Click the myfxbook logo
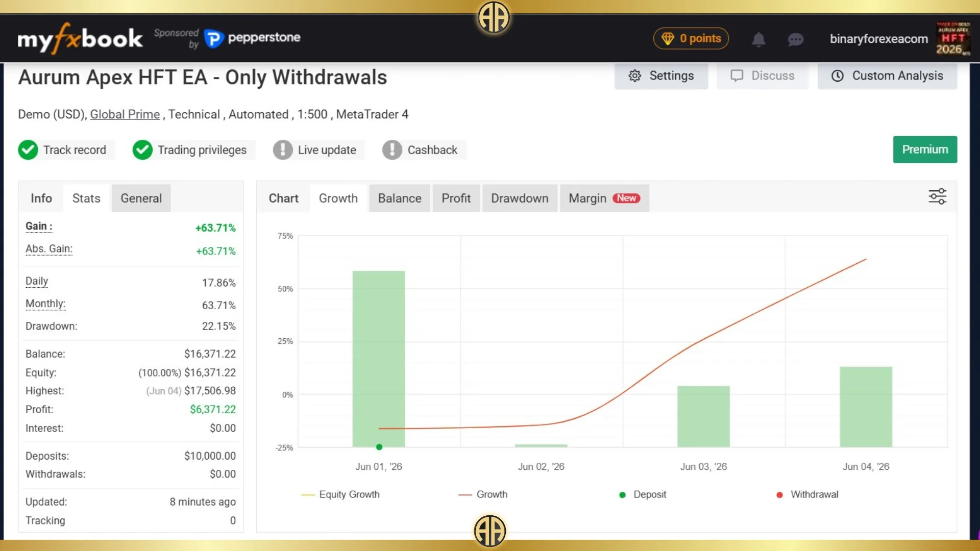 click(80, 38)
